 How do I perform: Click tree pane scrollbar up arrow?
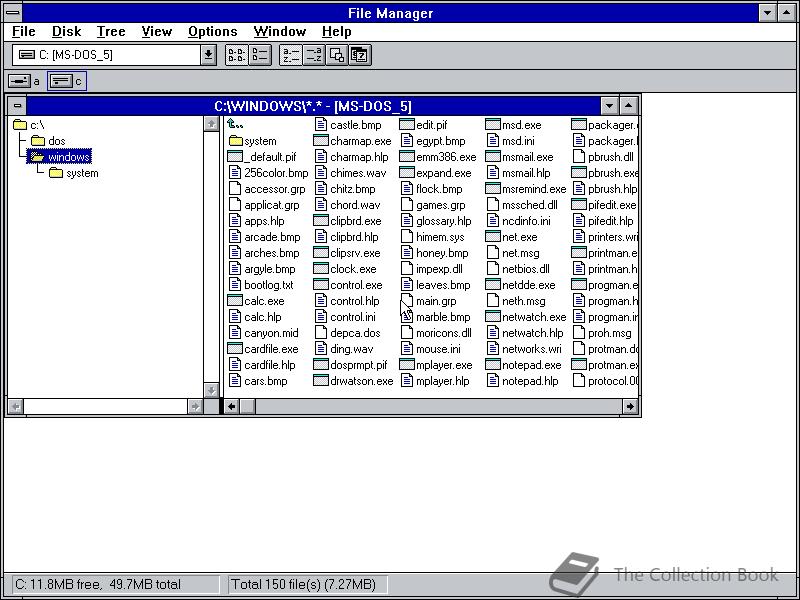[211, 123]
